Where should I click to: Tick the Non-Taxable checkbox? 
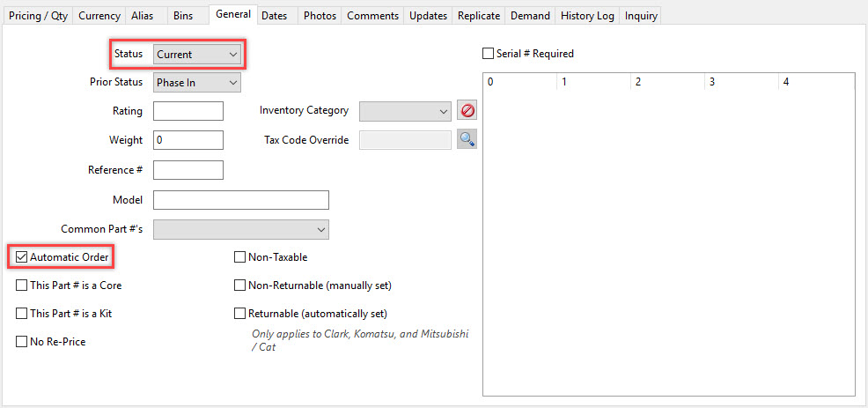239,257
